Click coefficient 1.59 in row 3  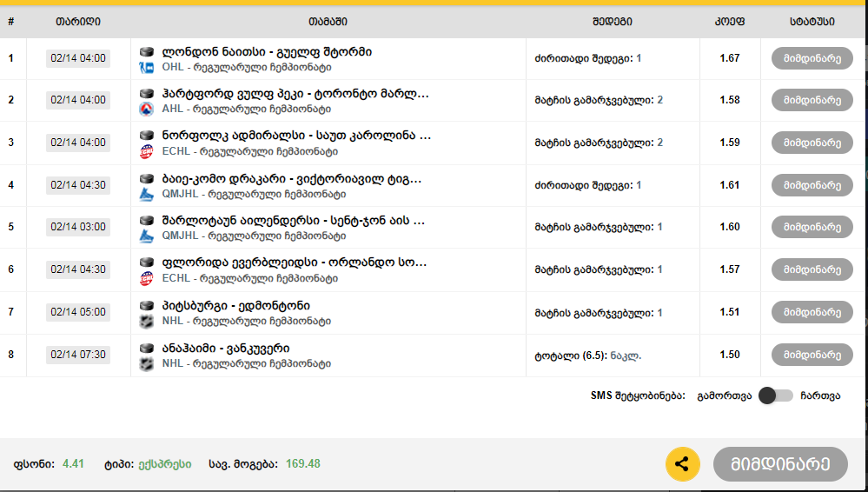coord(730,143)
